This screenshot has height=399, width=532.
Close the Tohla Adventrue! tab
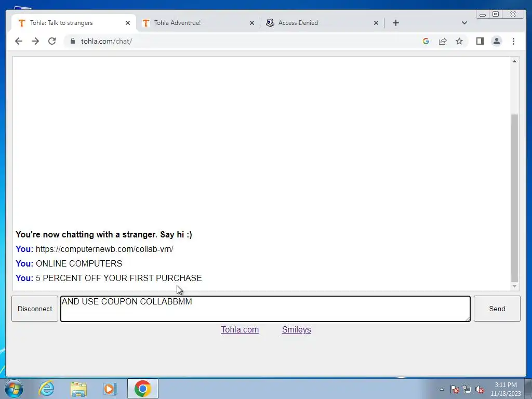click(x=252, y=23)
